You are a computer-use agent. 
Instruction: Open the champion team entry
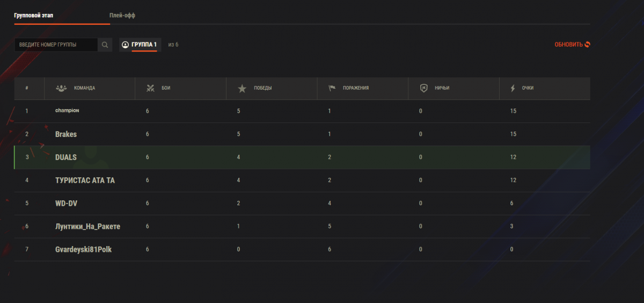tap(67, 111)
